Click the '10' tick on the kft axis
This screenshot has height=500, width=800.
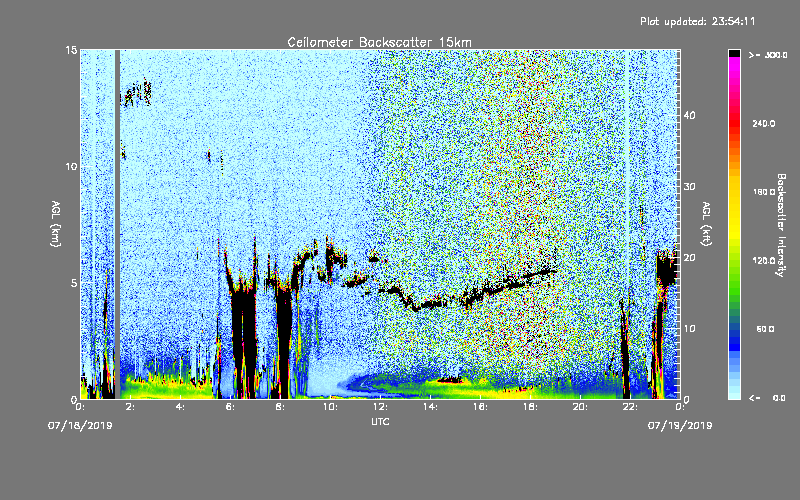click(x=689, y=329)
